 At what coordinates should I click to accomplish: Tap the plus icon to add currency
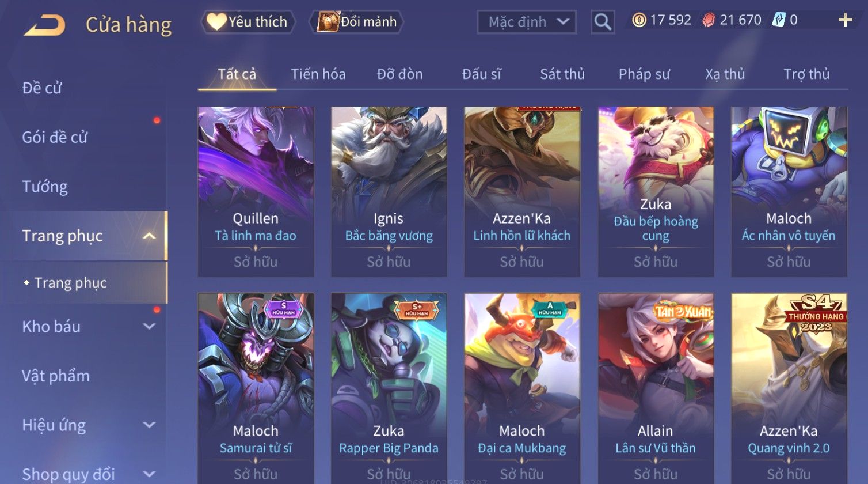[845, 20]
